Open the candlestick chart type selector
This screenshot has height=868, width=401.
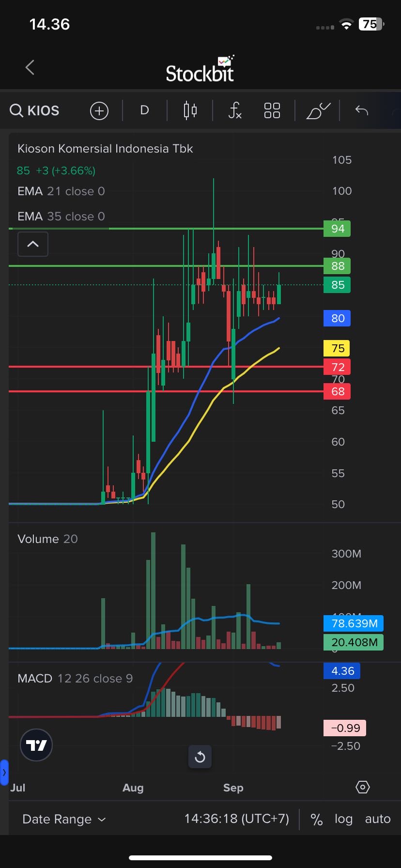tap(190, 111)
